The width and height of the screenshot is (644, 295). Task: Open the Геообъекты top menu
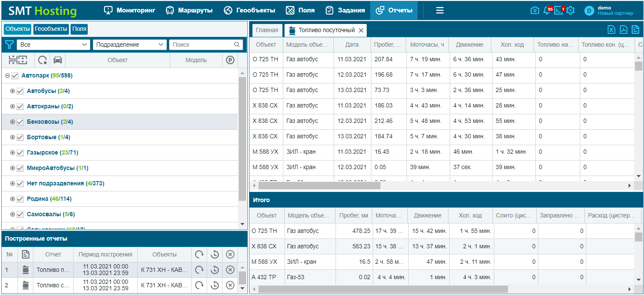pyautogui.click(x=249, y=10)
